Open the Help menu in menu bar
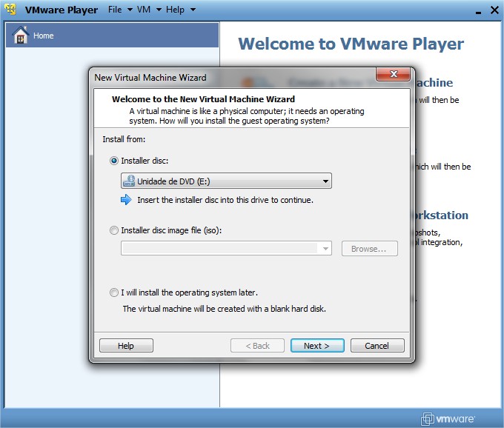Screen dimensions: 504x428 click(x=175, y=10)
